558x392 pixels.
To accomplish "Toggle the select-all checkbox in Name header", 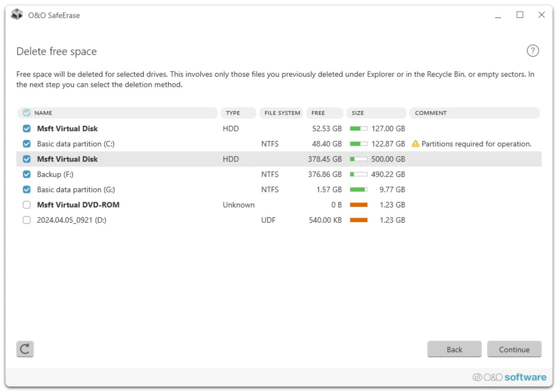I will coord(26,113).
